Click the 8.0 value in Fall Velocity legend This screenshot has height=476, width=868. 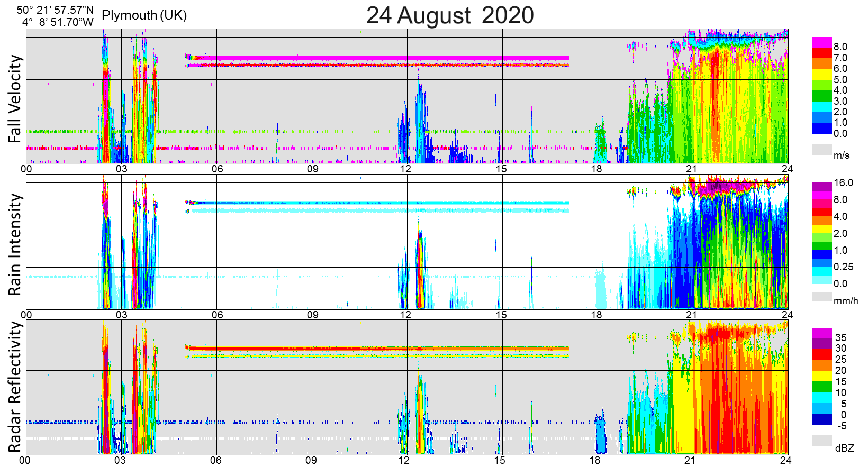point(840,47)
